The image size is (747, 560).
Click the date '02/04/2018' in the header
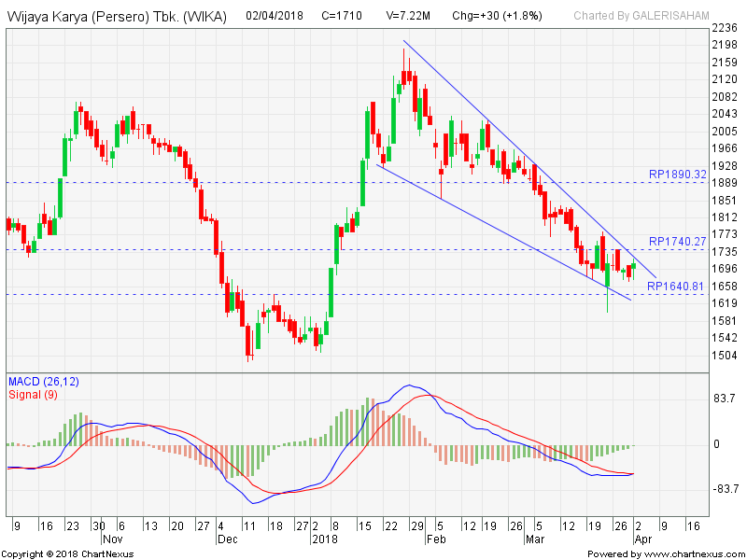275,16
